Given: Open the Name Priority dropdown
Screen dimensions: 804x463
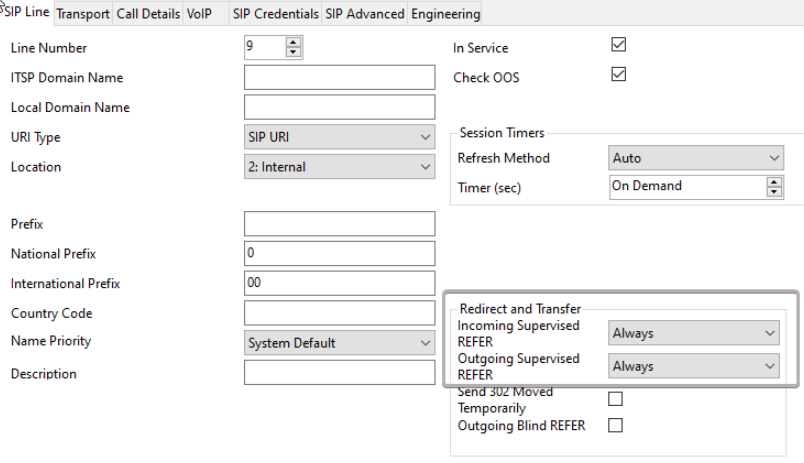Looking at the screenshot, I should click(339, 343).
